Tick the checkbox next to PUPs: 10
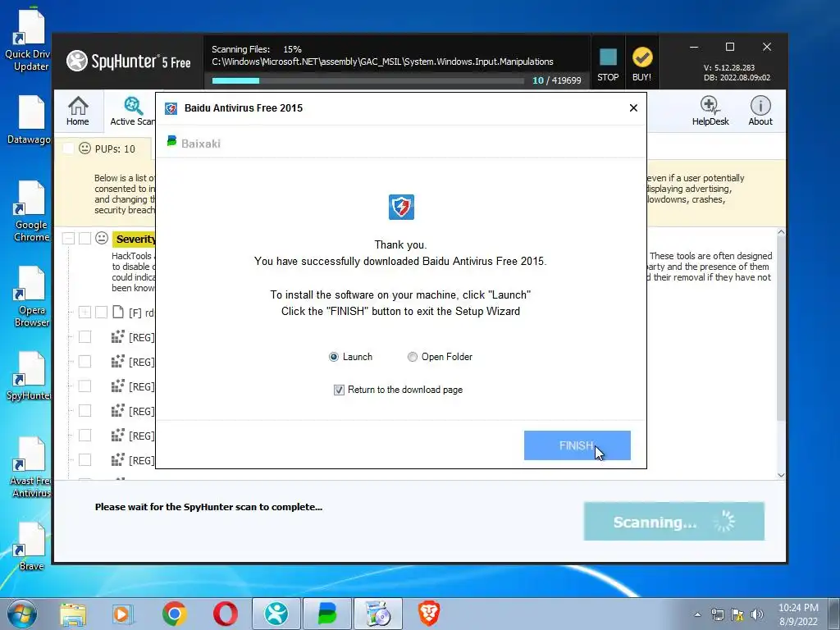 pos(68,148)
